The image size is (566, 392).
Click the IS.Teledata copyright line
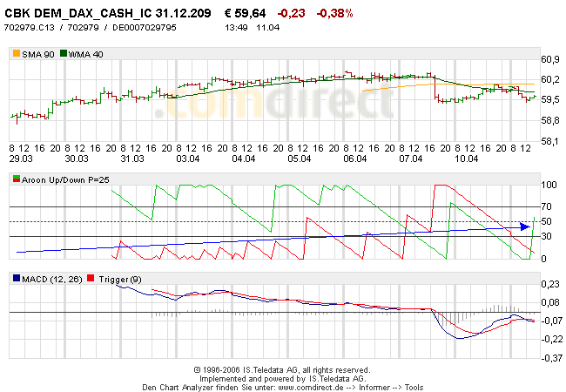282,370
